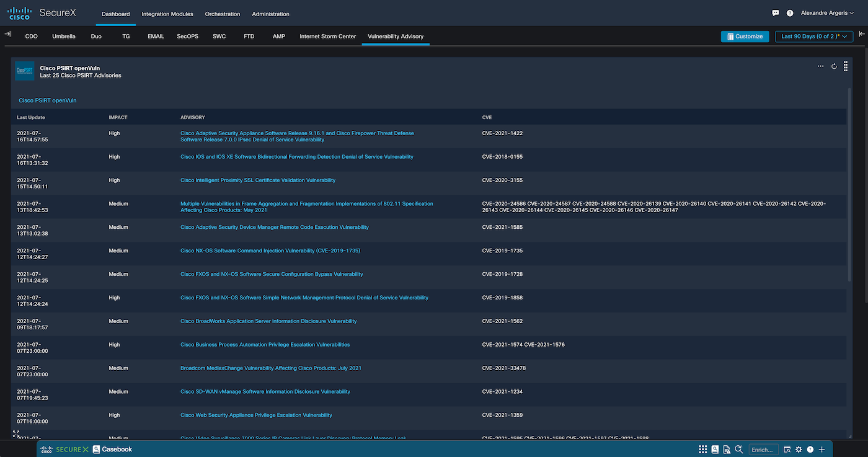Click the ribbon orbital search icon
Image resolution: width=868 pixels, height=457 pixels.
click(x=738, y=450)
